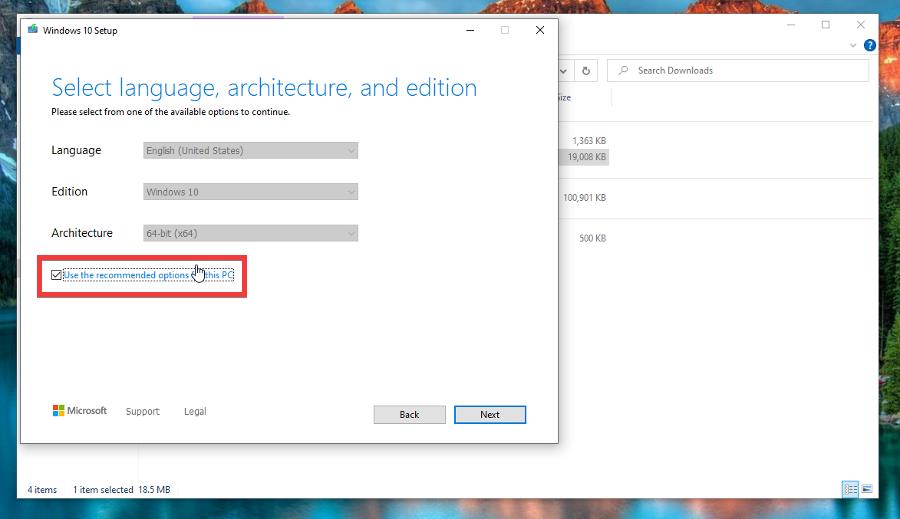This screenshot has width=900, height=519.
Task: Click the refresh icon in File Explorer
Action: pyautogui.click(x=585, y=71)
